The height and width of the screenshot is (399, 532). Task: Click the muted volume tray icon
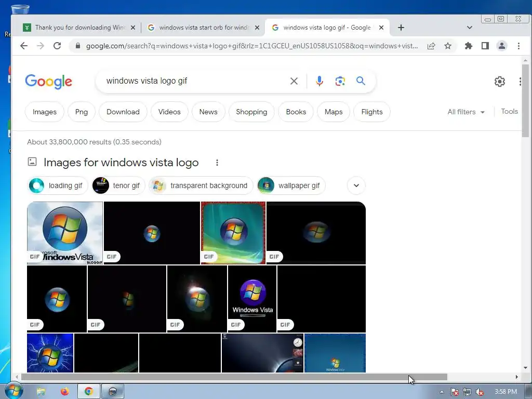pyautogui.click(x=480, y=392)
